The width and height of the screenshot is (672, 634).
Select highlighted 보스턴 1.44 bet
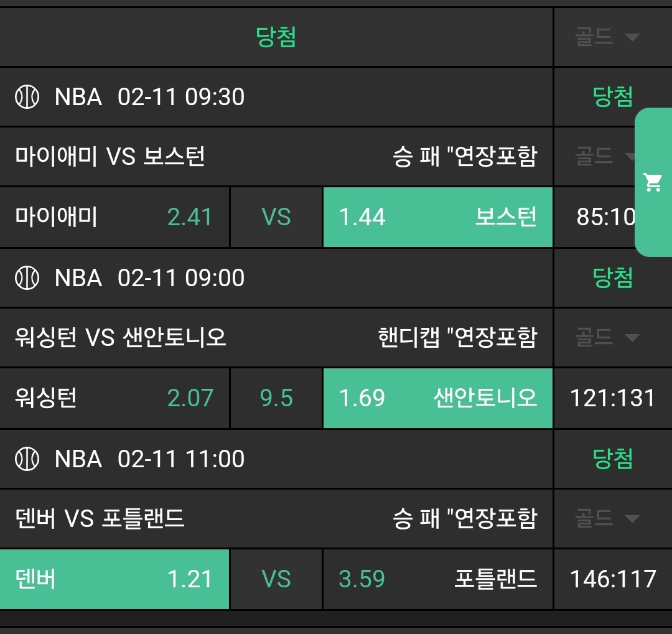[437, 217]
